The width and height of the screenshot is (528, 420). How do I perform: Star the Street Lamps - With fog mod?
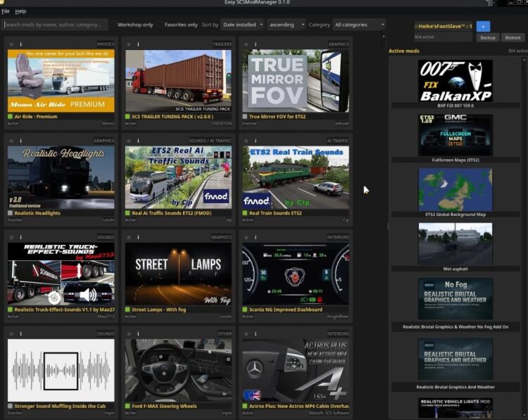coord(129,237)
